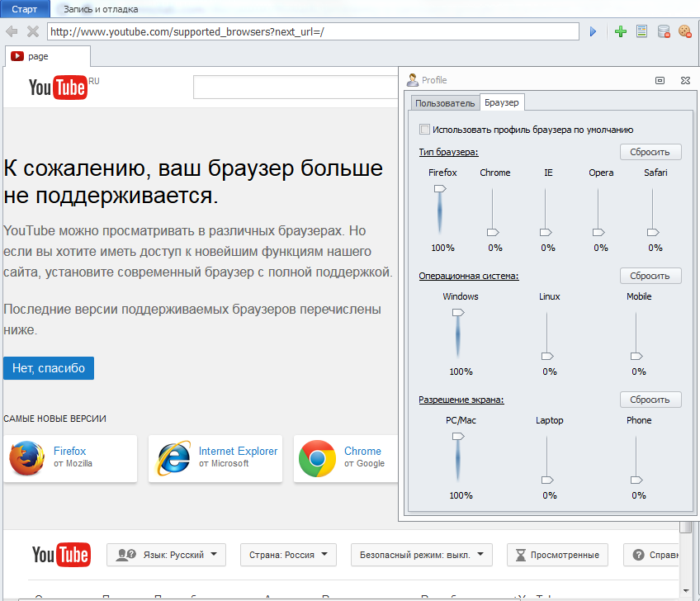Viewport: 700px width, 601px height.
Task: Click the Internet Explorer logo icon
Action: coord(173,458)
